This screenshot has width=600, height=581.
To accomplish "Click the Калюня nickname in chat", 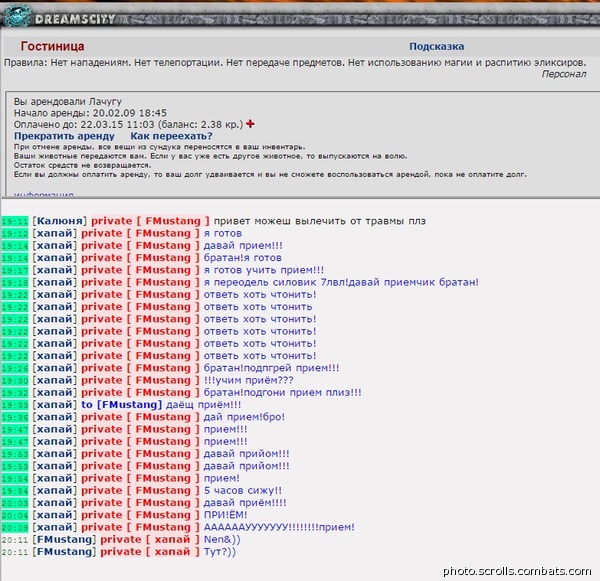I will 60,221.
